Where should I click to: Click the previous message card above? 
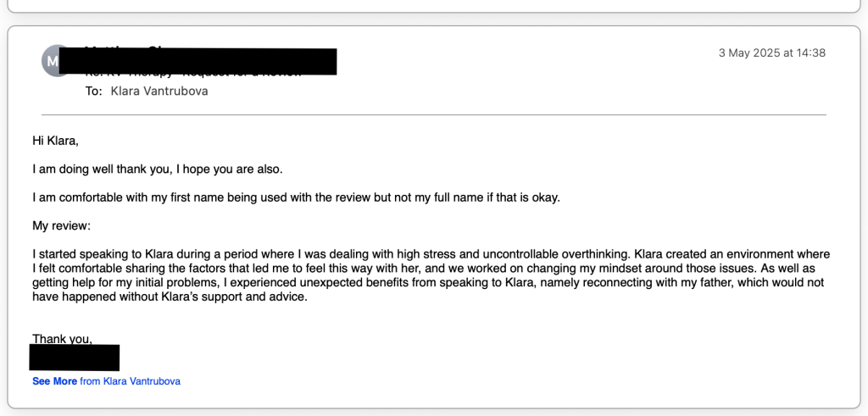[433, 6]
